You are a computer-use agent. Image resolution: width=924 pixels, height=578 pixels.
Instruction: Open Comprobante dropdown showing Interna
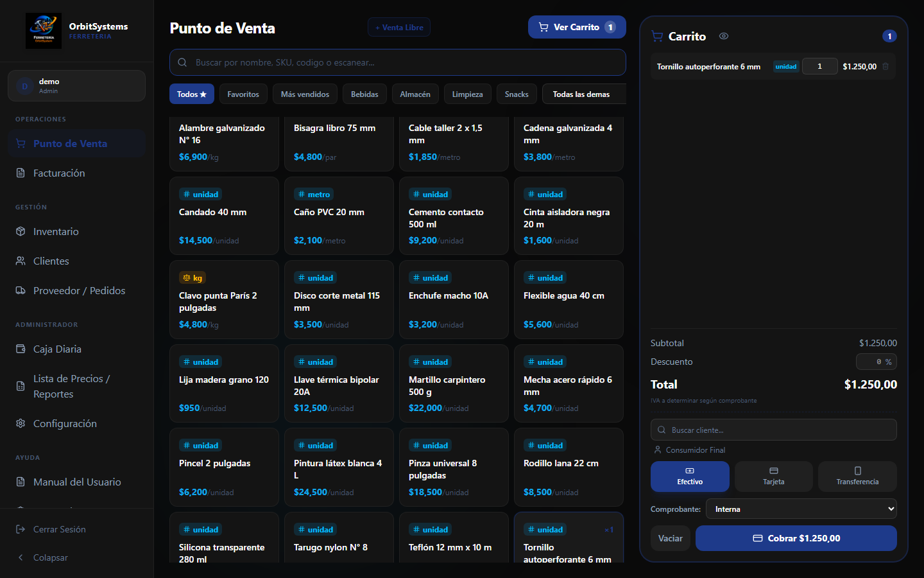[x=801, y=509]
